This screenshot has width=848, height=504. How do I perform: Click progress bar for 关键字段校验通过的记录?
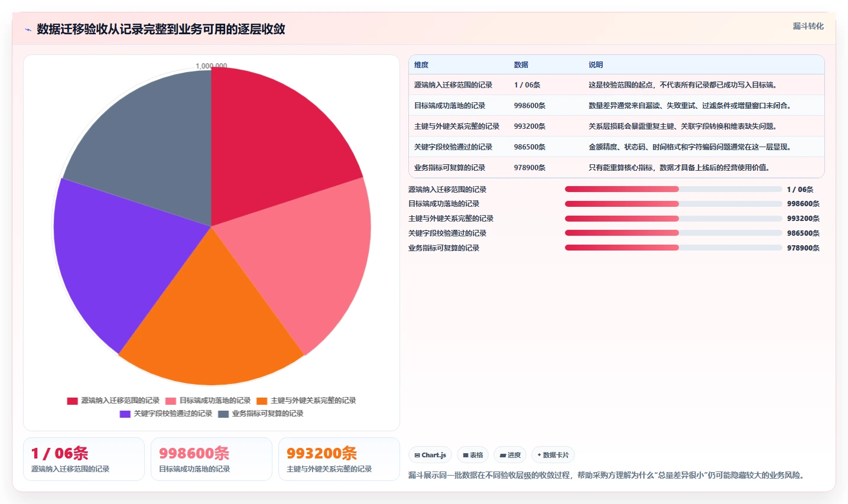[674, 233]
